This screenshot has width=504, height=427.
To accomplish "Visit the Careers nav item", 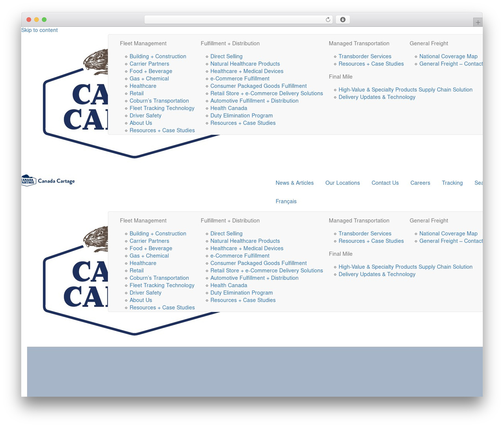I will pos(420,183).
